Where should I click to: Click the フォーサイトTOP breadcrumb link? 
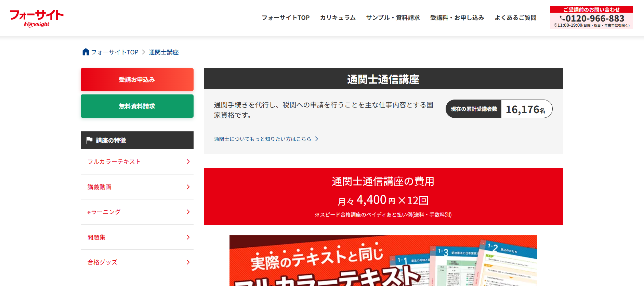(x=115, y=52)
